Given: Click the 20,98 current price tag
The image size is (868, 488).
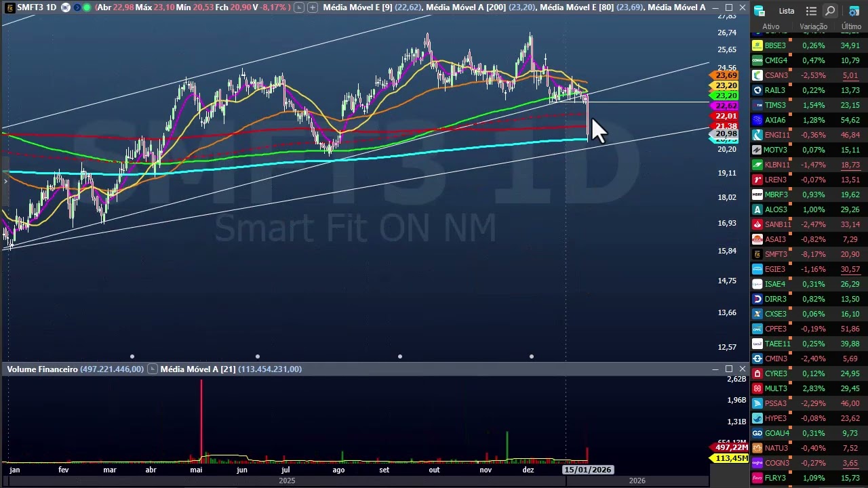Looking at the screenshot, I should (x=726, y=134).
